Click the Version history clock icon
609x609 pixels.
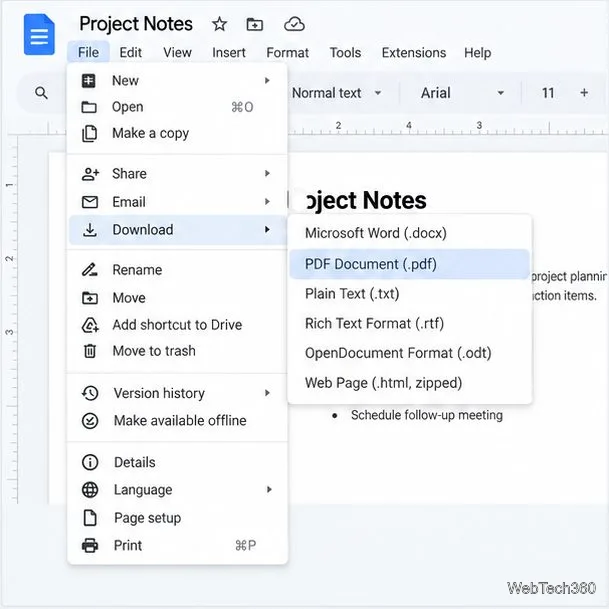pos(90,393)
